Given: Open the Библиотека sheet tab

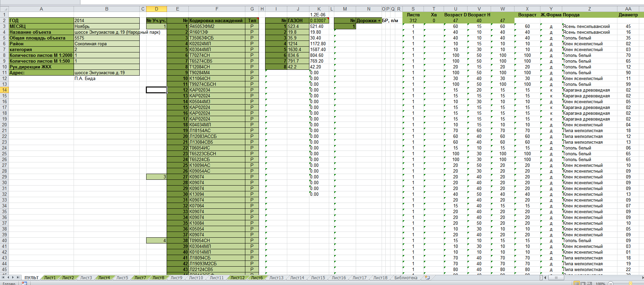Looking at the screenshot, I should (405, 278).
